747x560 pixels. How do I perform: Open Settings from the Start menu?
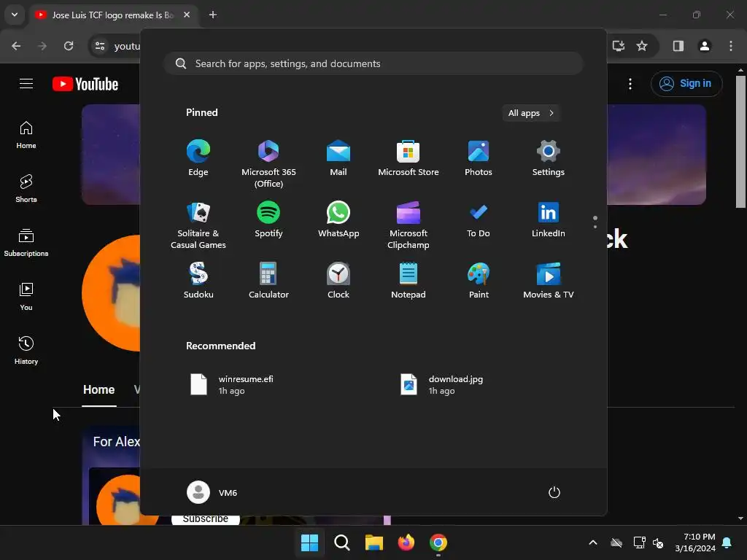point(549,158)
